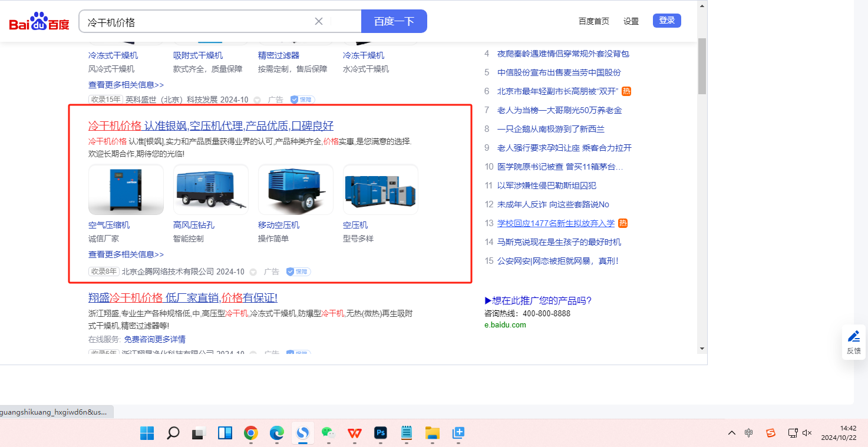
Task: Open the 冷干机价格 认准银飒 result title
Action: point(211,125)
